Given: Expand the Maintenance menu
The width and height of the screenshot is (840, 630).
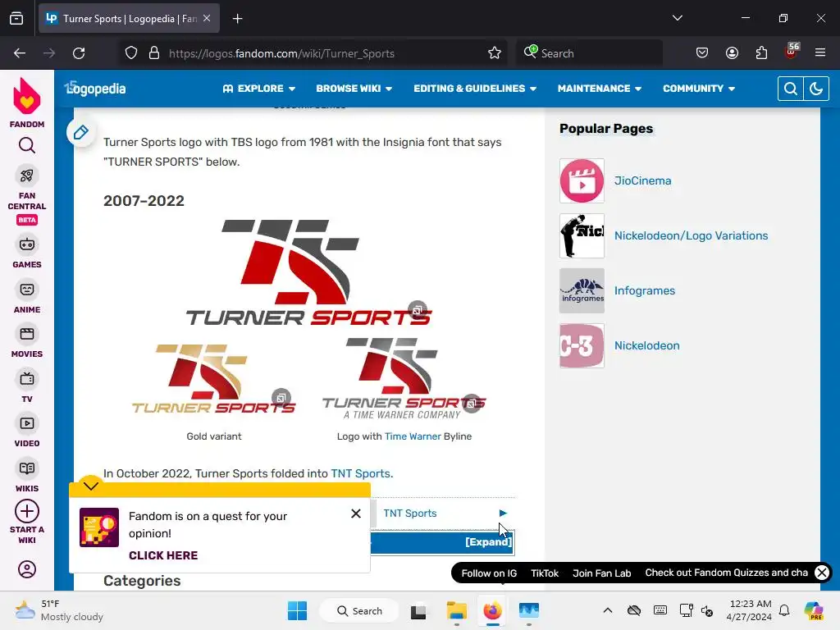Looking at the screenshot, I should [600, 89].
